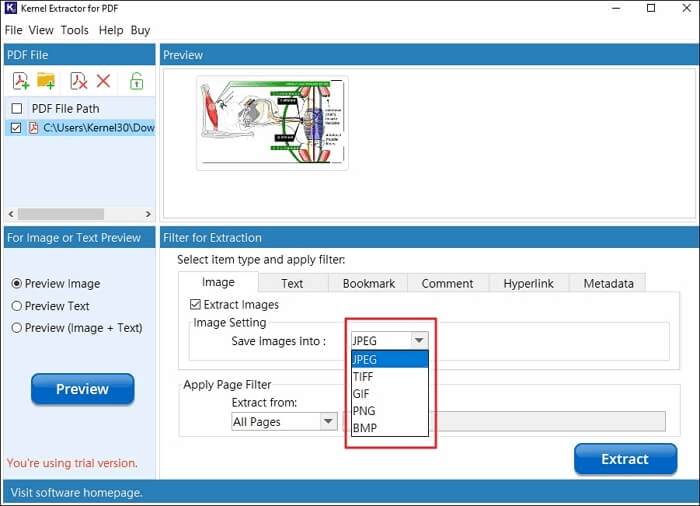Screen dimensions: 700x506
Task: Minimize the Kernel Extractor window
Action: click(616, 8)
